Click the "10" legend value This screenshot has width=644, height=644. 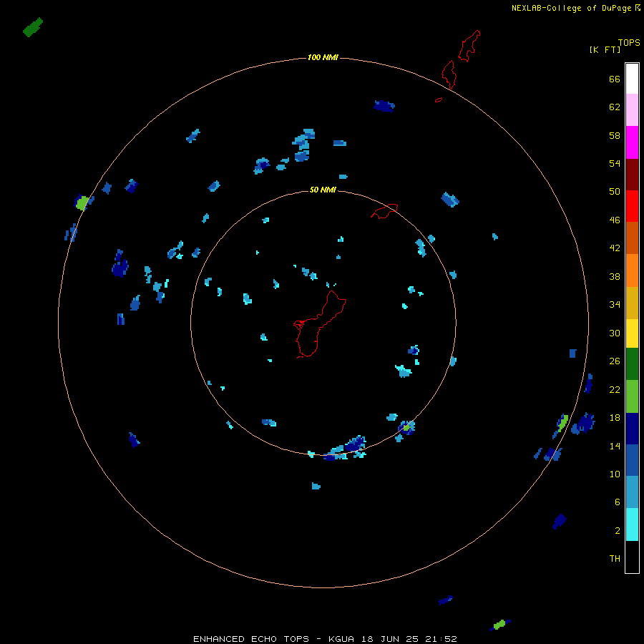(615, 474)
